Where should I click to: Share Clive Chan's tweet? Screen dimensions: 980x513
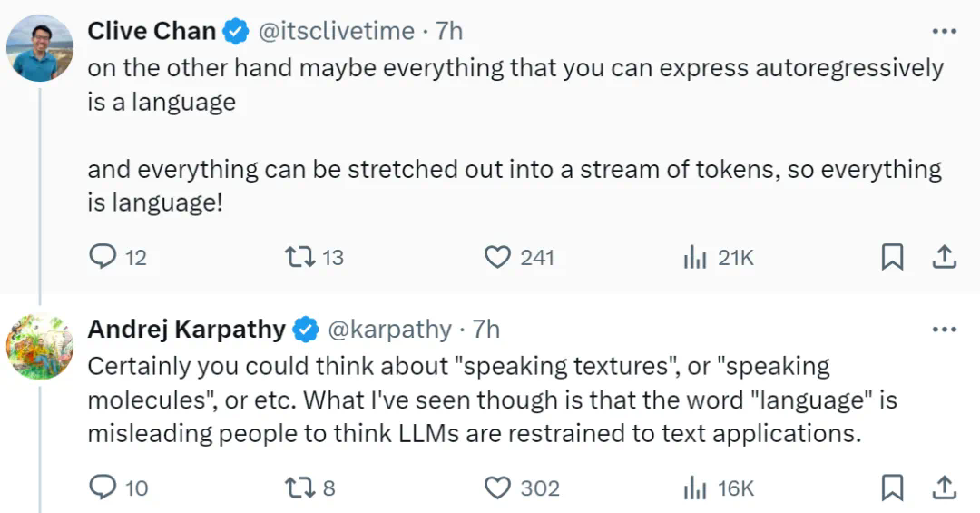click(945, 258)
